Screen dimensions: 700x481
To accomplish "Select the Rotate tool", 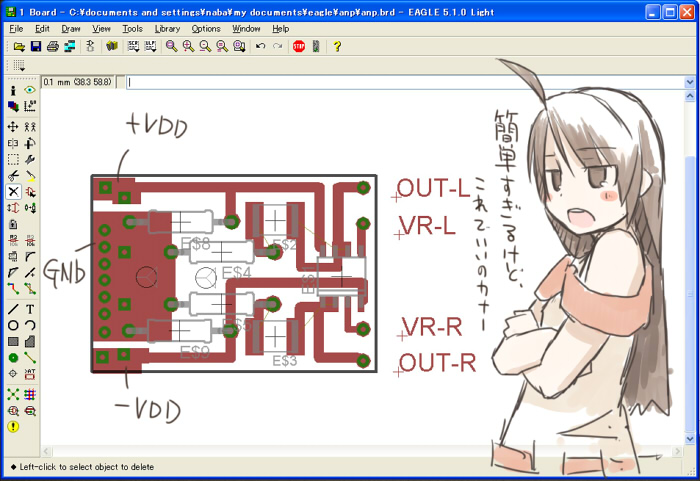I will (x=30, y=143).
